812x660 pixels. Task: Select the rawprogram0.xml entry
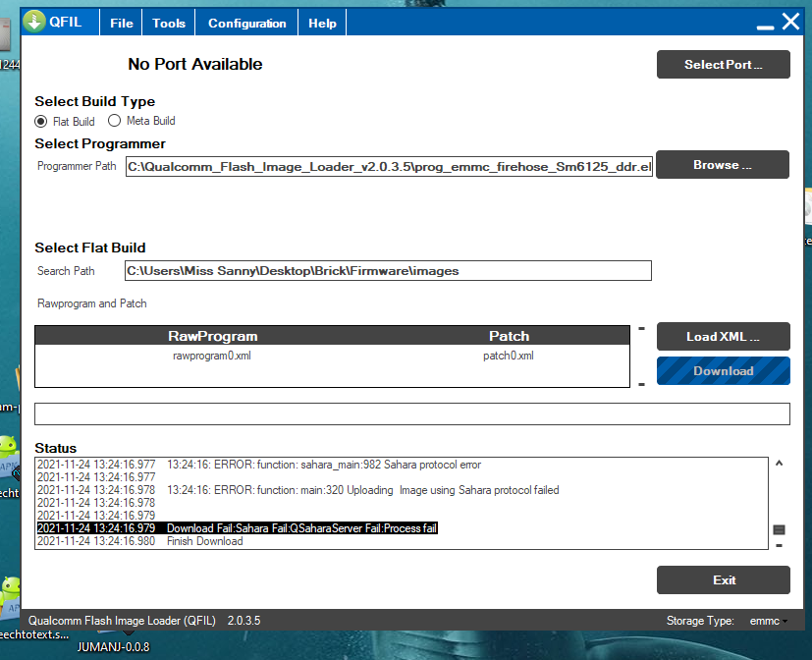pyautogui.click(x=212, y=356)
